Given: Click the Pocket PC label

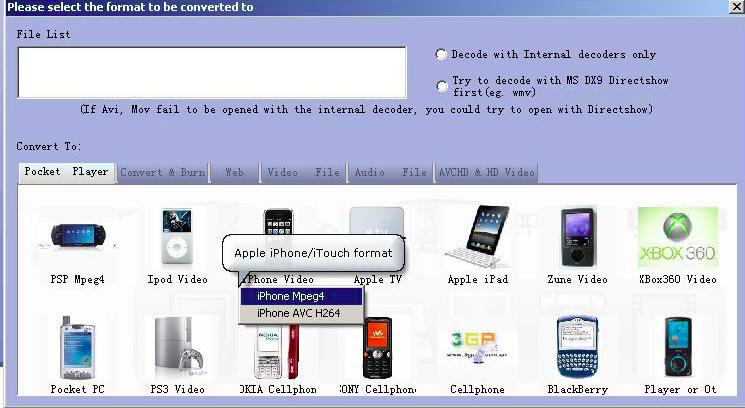Looking at the screenshot, I should (x=77, y=389).
